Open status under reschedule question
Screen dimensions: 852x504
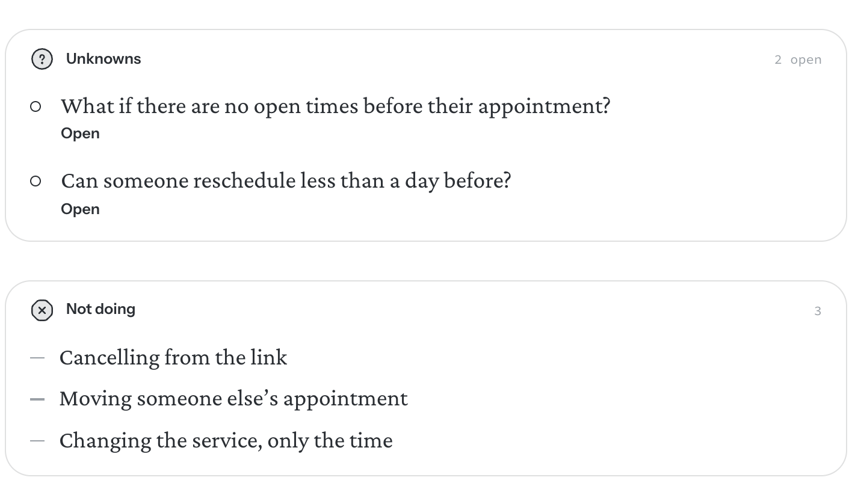point(80,209)
